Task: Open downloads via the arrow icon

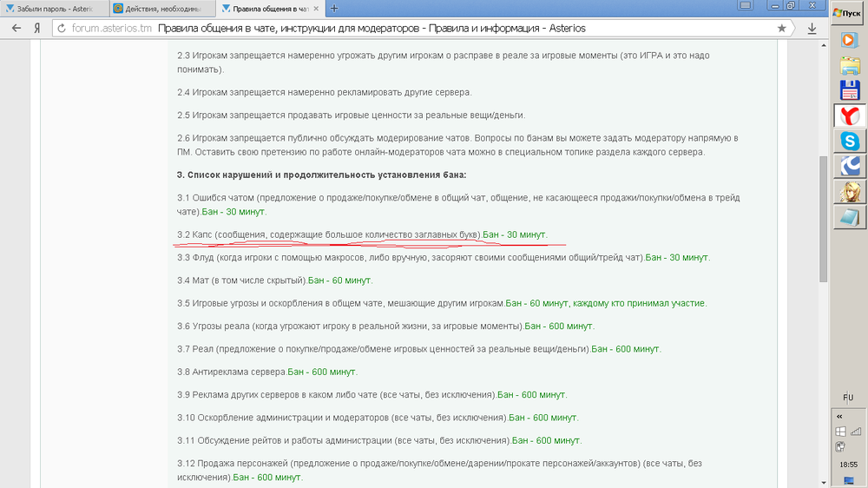Action: point(812,28)
